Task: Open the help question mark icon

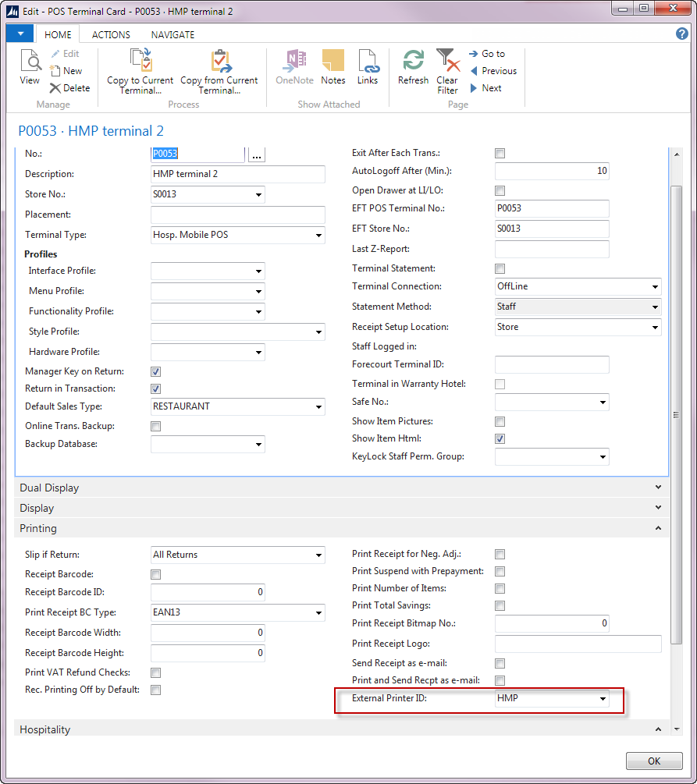Action: point(681,34)
